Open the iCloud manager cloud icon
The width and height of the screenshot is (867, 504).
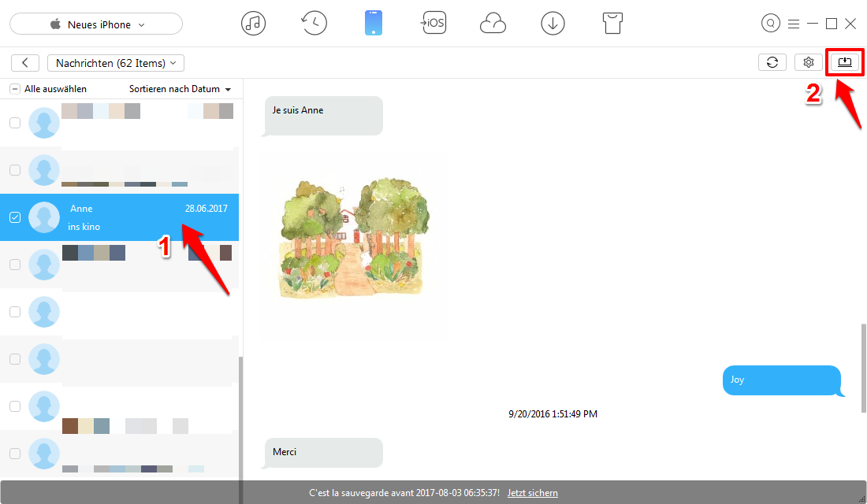493,24
